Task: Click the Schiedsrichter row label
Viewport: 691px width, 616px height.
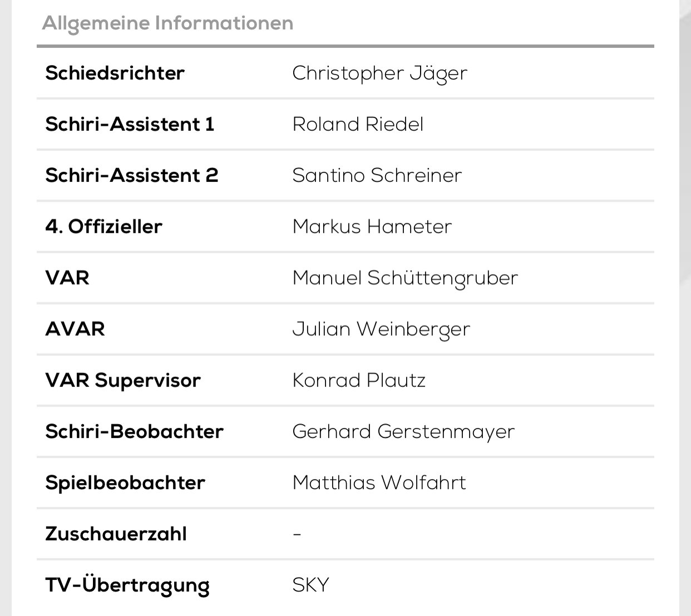Action: 115,73
